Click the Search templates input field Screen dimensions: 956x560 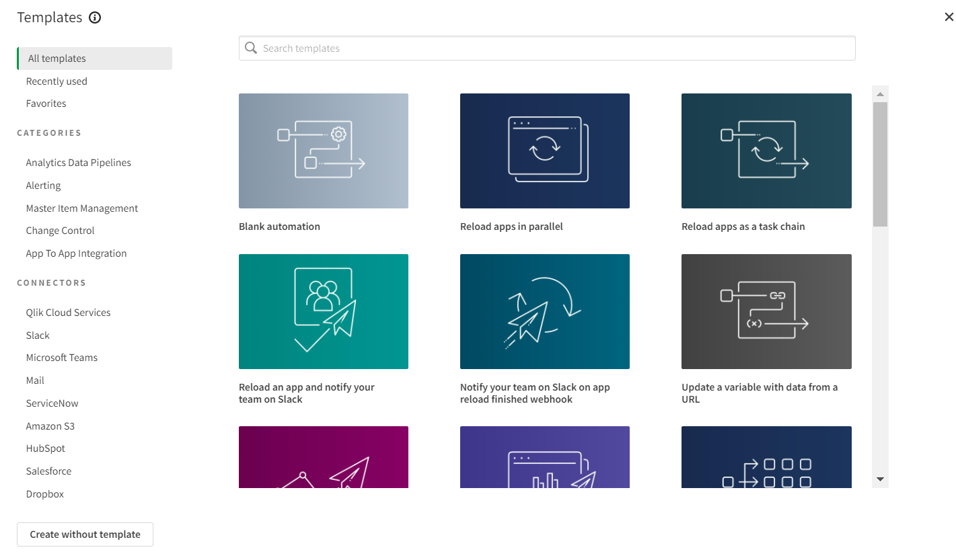[x=552, y=48]
